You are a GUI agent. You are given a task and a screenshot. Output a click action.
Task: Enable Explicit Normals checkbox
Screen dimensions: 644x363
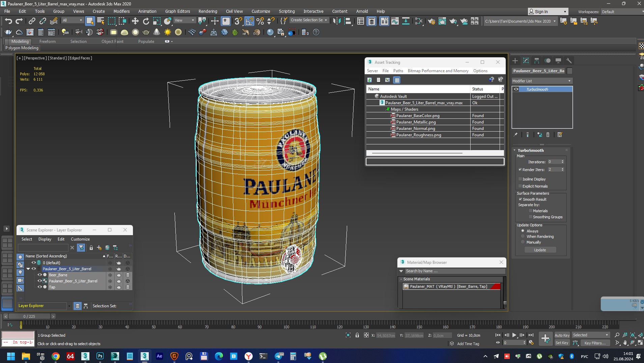click(520, 186)
